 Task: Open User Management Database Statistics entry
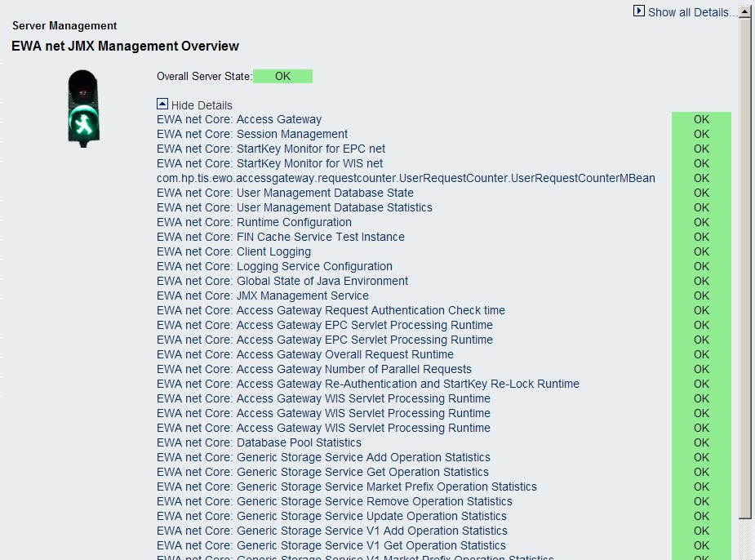295,207
